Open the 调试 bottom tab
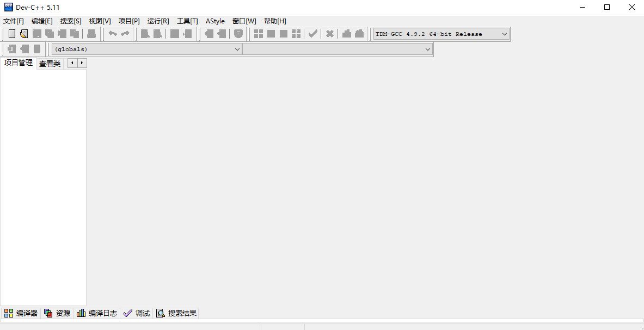Screen dimensions: 644x330 coord(137,313)
